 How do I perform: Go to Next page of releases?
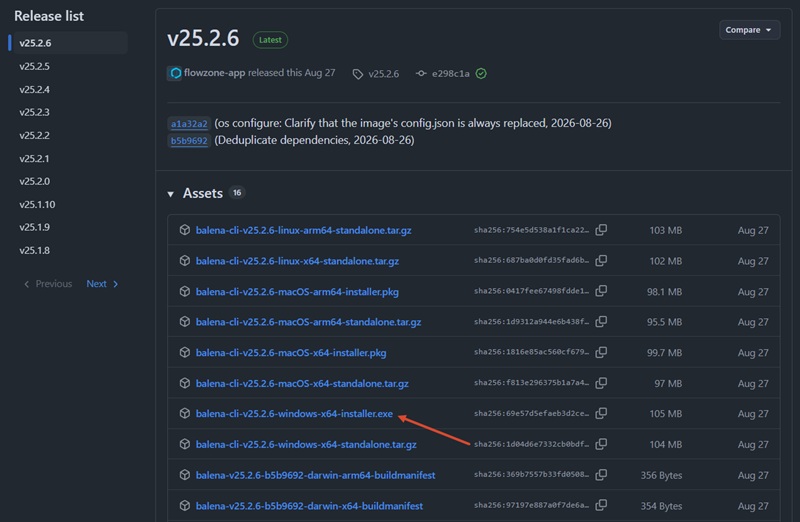[x=102, y=284]
